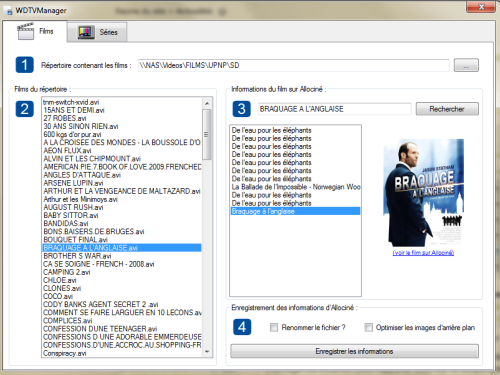Select '600 kgs d'or pur.avi' file
The image size is (500, 375).
122,135
